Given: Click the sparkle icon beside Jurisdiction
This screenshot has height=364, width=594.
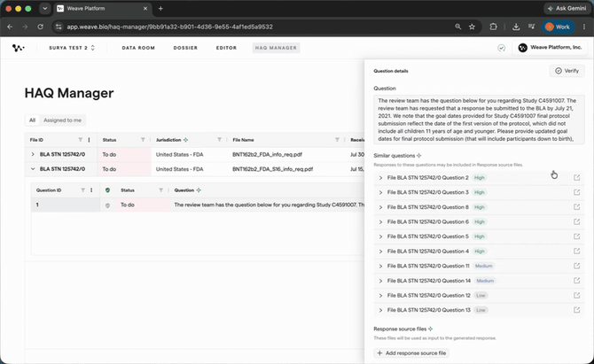Looking at the screenshot, I should [185, 140].
